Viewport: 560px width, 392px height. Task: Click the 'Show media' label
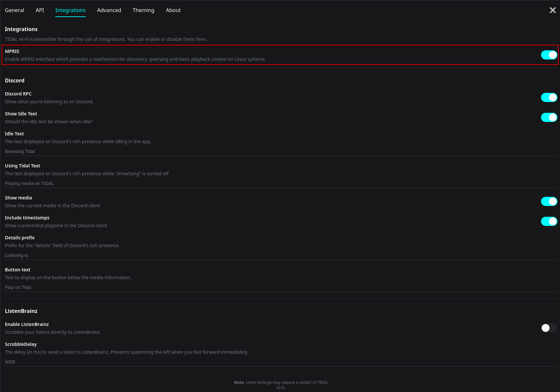pos(18,198)
